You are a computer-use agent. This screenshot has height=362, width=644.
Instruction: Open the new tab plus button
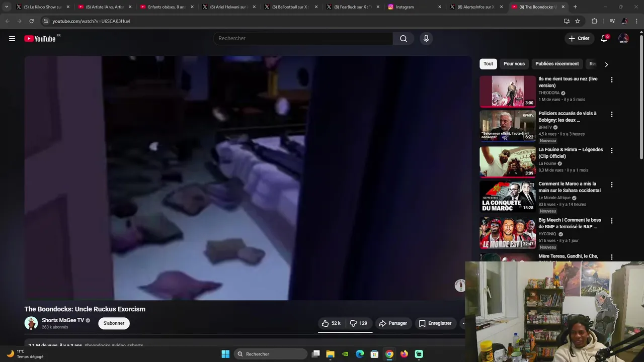point(575,7)
